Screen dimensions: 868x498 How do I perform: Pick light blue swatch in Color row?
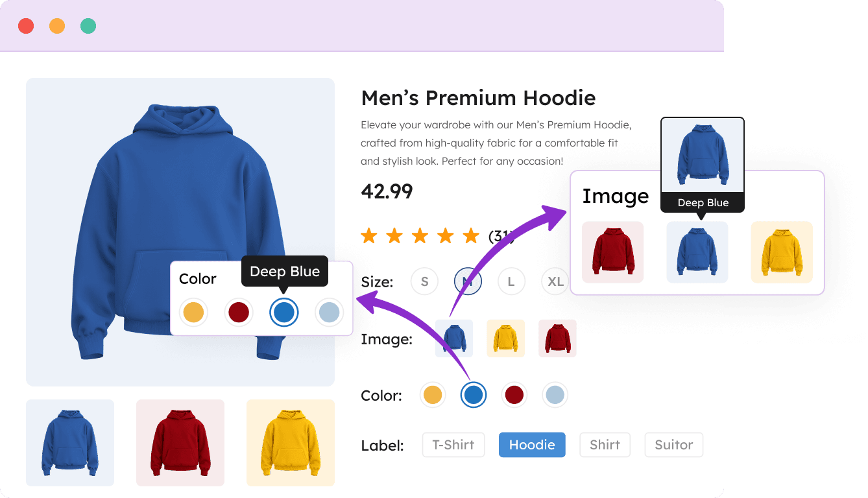(555, 394)
